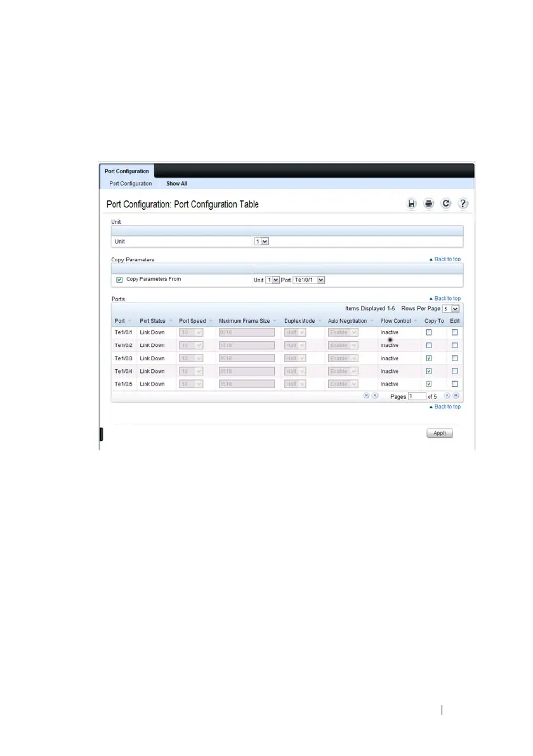This screenshot has height=756, width=533.
Task: Open the Rows Per Page dropdown
Action: pos(451,309)
